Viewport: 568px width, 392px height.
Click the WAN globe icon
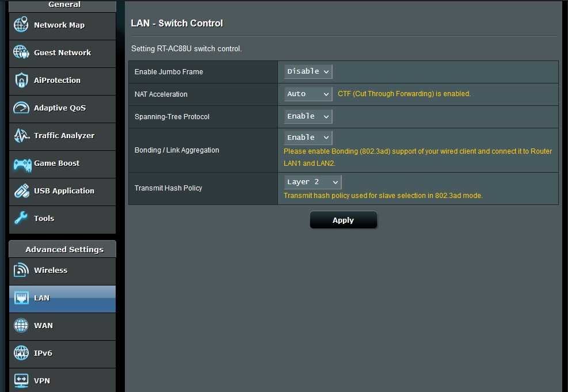click(x=21, y=325)
